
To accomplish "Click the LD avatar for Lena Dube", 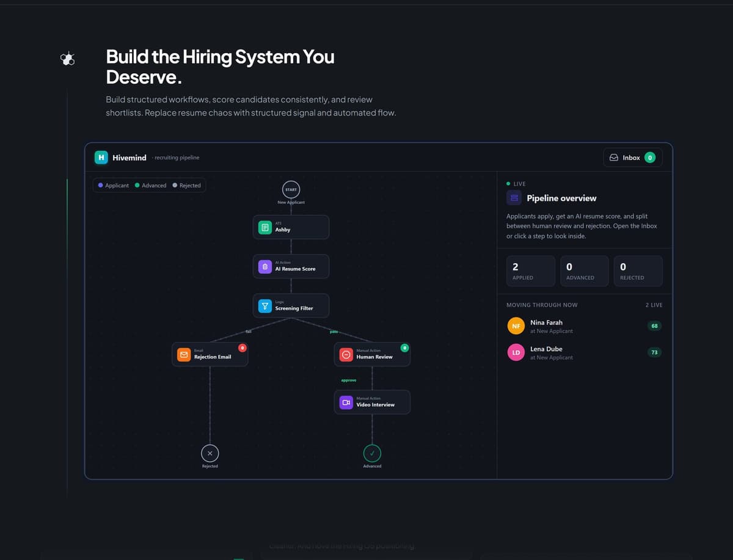I will point(516,352).
